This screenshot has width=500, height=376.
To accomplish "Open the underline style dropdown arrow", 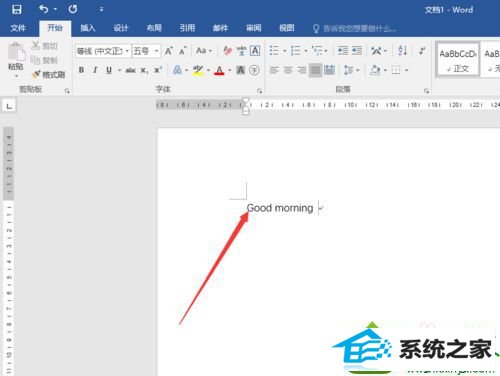I will tap(119, 70).
